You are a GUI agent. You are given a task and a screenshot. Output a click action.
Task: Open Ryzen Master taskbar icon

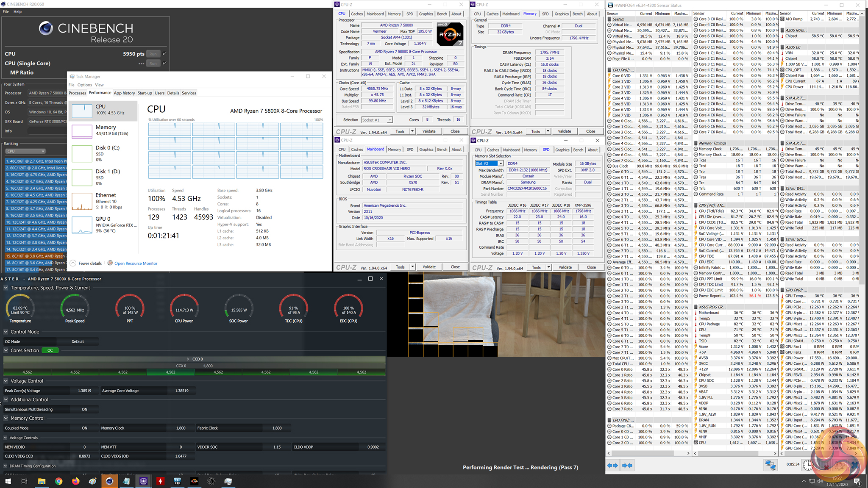(x=194, y=481)
